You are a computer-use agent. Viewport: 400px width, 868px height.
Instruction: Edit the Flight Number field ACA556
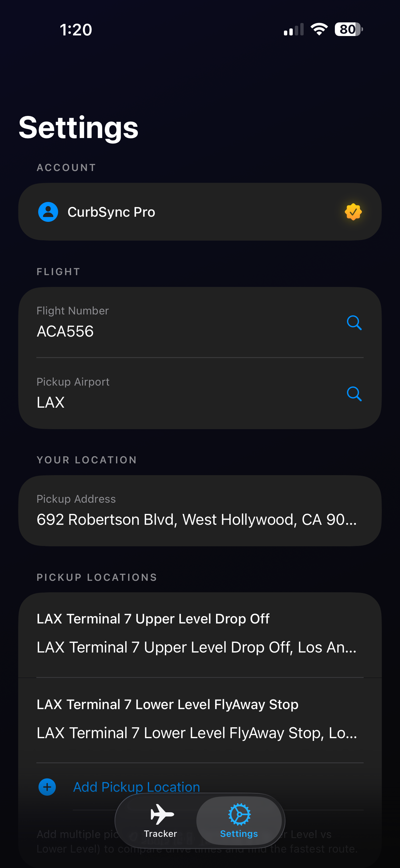pos(200,322)
